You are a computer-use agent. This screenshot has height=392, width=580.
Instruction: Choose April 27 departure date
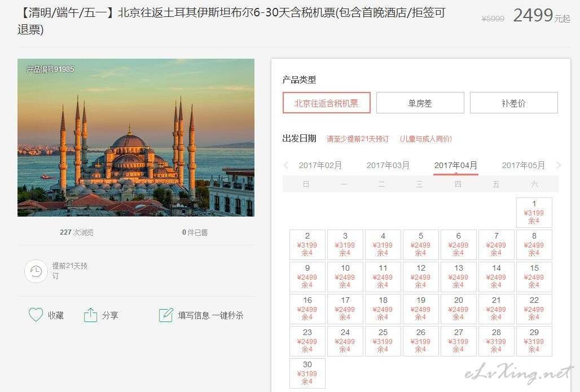click(x=458, y=341)
